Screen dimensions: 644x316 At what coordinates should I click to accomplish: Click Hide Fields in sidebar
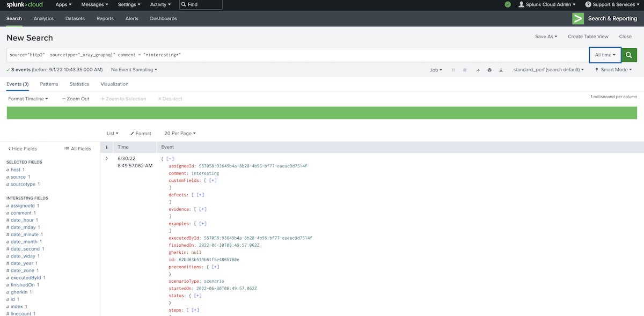pyautogui.click(x=22, y=149)
